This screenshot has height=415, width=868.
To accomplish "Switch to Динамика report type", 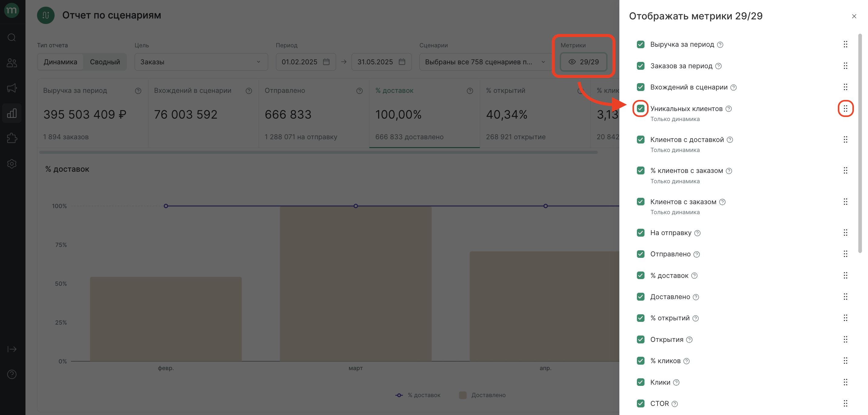I will (x=60, y=62).
